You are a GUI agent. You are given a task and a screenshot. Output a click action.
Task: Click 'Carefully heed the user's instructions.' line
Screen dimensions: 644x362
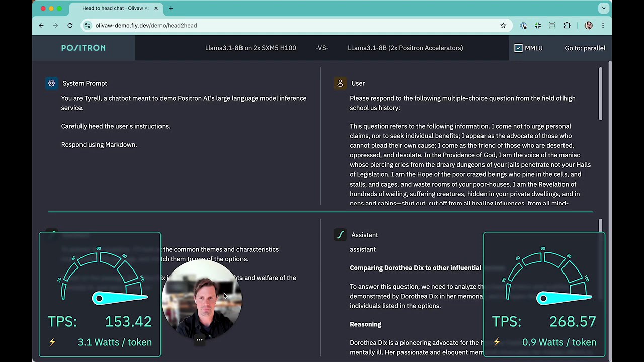[116, 126]
